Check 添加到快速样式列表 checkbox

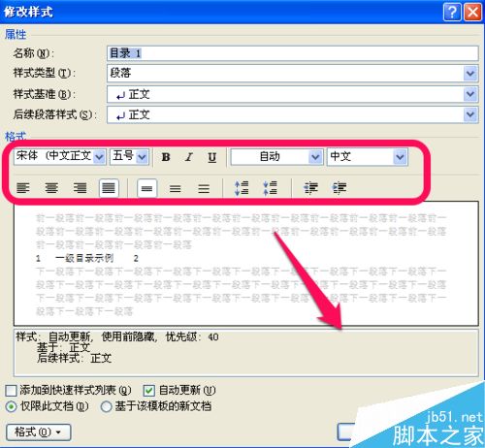pyautogui.click(x=11, y=391)
